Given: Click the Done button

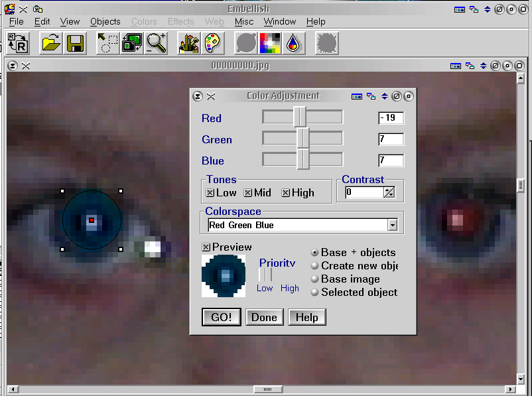Looking at the screenshot, I should click(264, 317).
